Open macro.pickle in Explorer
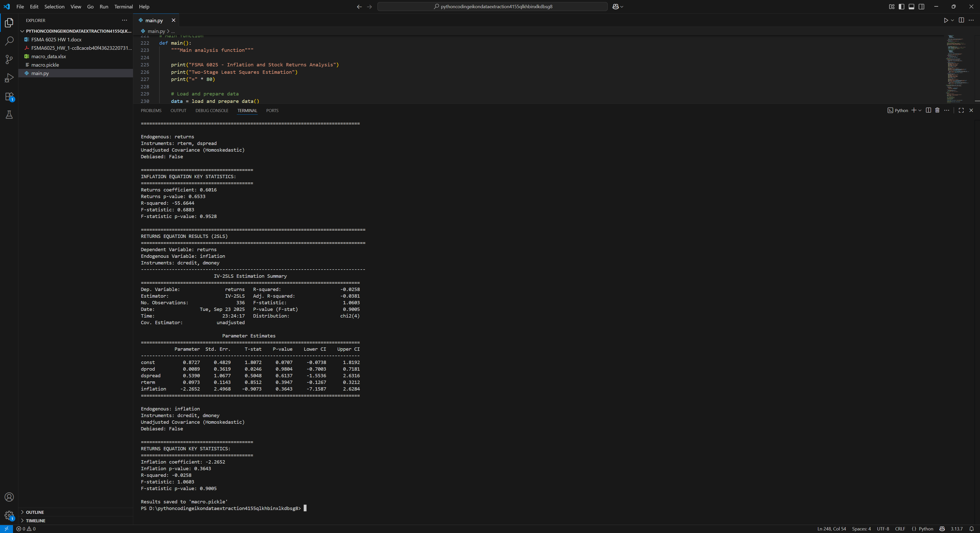Screen dimensions: 980x533 click(x=76, y=65)
